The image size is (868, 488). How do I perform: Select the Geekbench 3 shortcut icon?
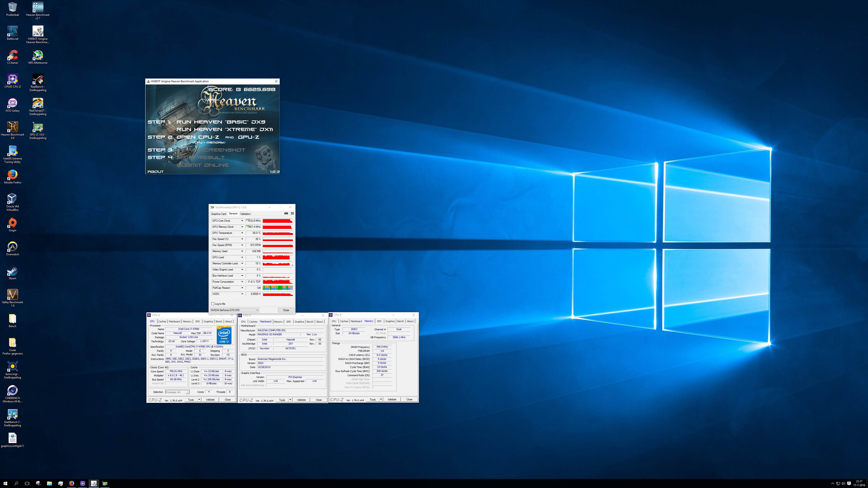click(12, 418)
